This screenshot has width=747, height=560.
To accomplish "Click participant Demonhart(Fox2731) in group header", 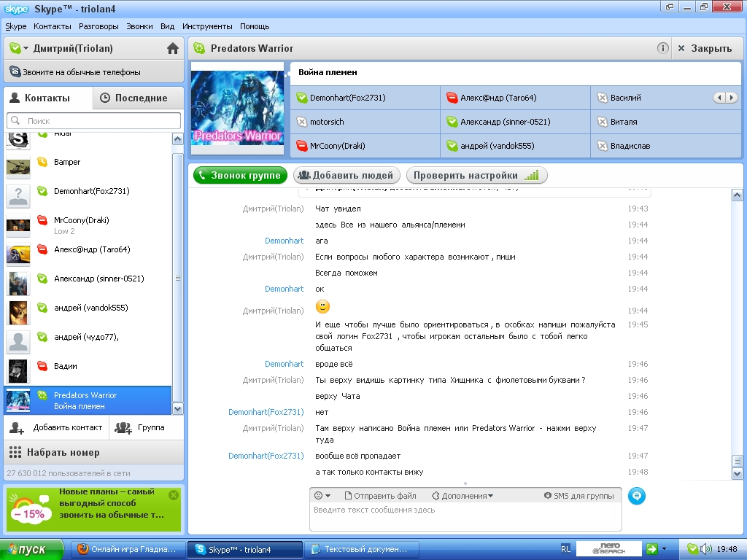I will (365, 98).
